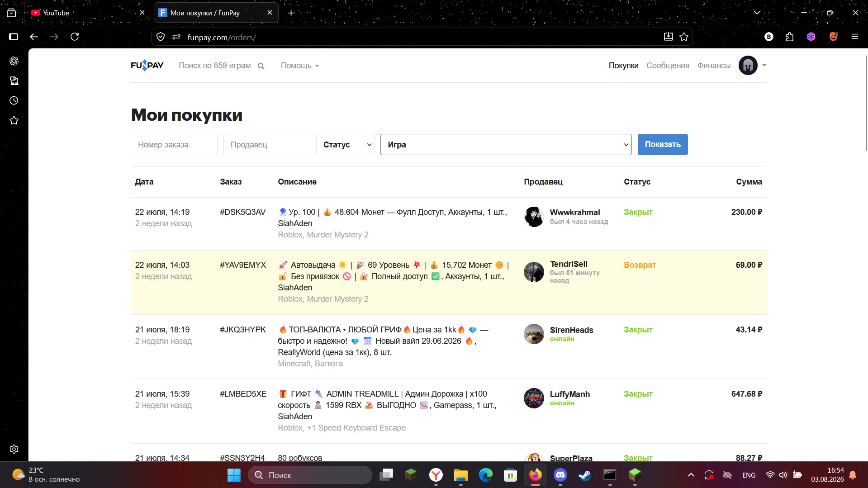Image resolution: width=868 pixels, height=488 pixels.
Task: Open the Windows Start menu
Action: [x=234, y=475]
